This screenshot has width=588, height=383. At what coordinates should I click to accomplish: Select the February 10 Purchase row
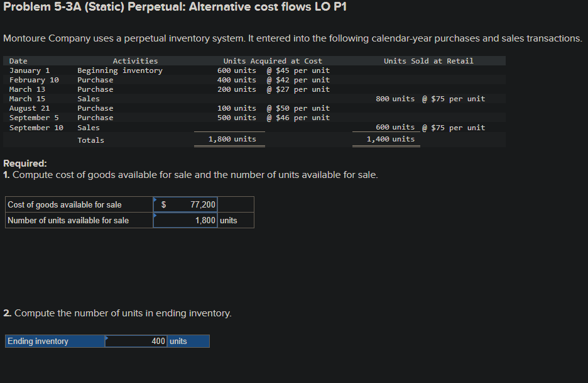coord(94,79)
